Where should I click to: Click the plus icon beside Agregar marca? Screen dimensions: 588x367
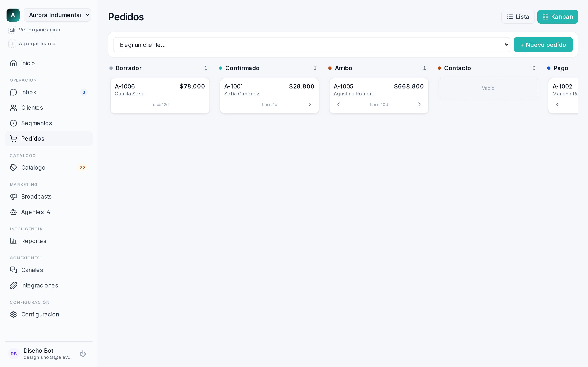[12, 44]
